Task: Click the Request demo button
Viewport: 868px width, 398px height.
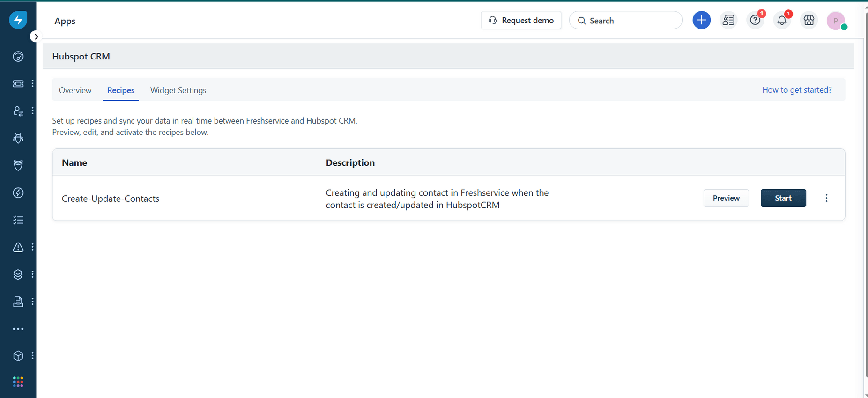Action: pyautogui.click(x=521, y=20)
